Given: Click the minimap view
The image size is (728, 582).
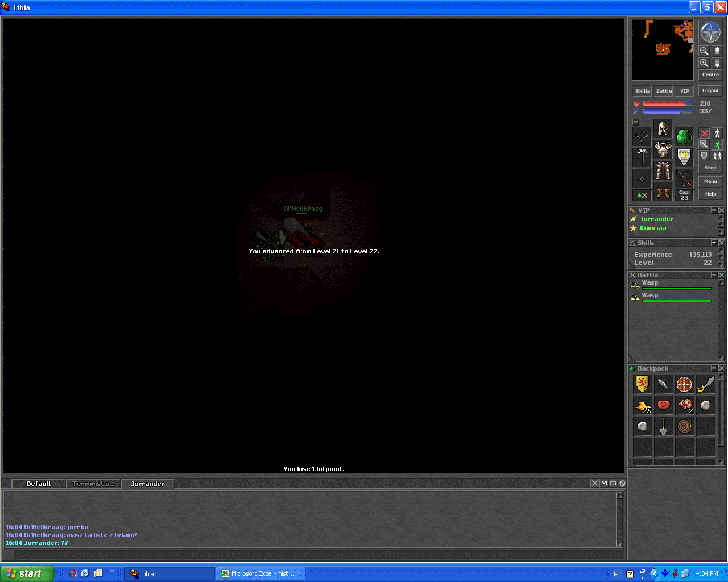Looking at the screenshot, I should [663, 50].
